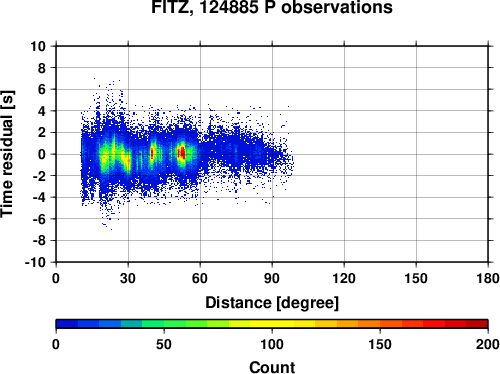This screenshot has width=500, height=374.
Task: Click the x-axis tick label 90
Action: point(272,278)
